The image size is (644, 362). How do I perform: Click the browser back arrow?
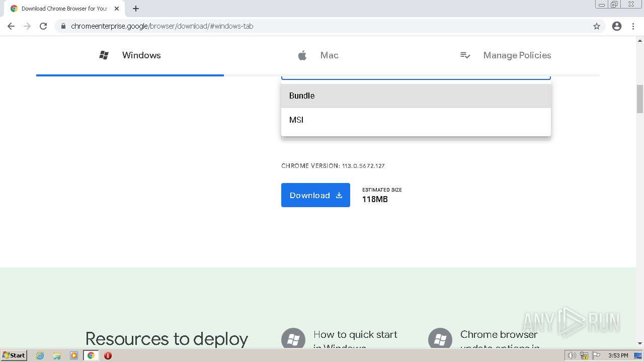click(x=11, y=26)
